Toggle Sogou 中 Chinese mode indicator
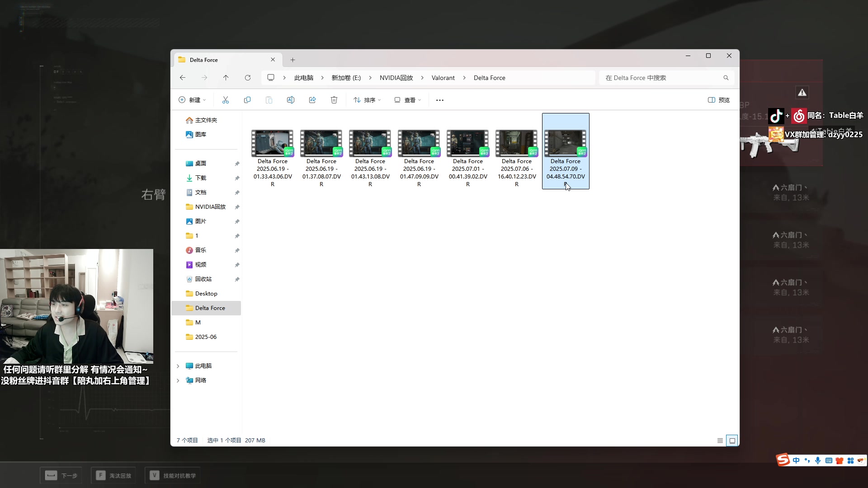This screenshot has height=488, width=868. click(x=796, y=460)
